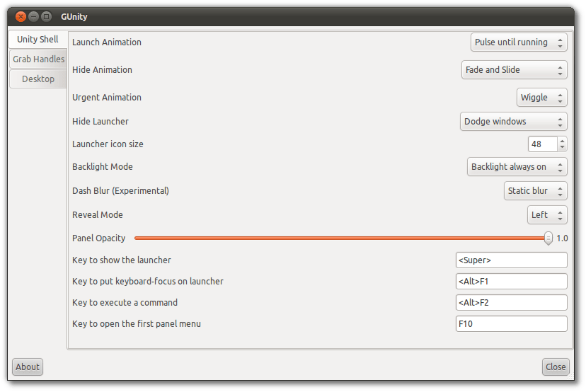Screen dimensions: 586x392
Task: Open the Hide Animation 'Fade and Slide' dropdown
Action: point(515,70)
